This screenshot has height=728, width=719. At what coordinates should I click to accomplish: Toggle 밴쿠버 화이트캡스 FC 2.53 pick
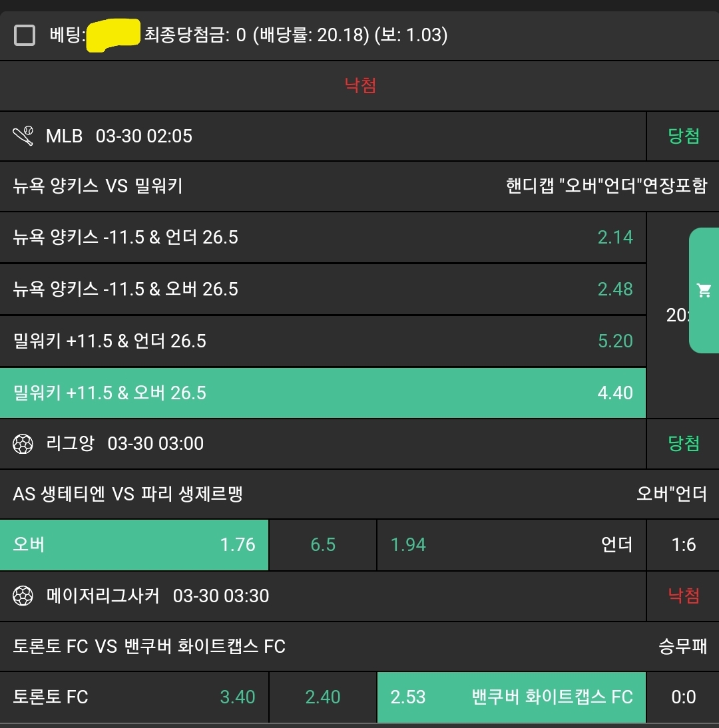[x=511, y=697]
